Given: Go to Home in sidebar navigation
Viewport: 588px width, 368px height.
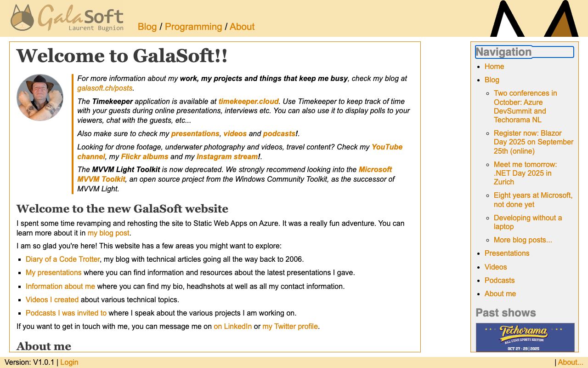Looking at the screenshot, I should pyautogui.click(x=494, y=66).
